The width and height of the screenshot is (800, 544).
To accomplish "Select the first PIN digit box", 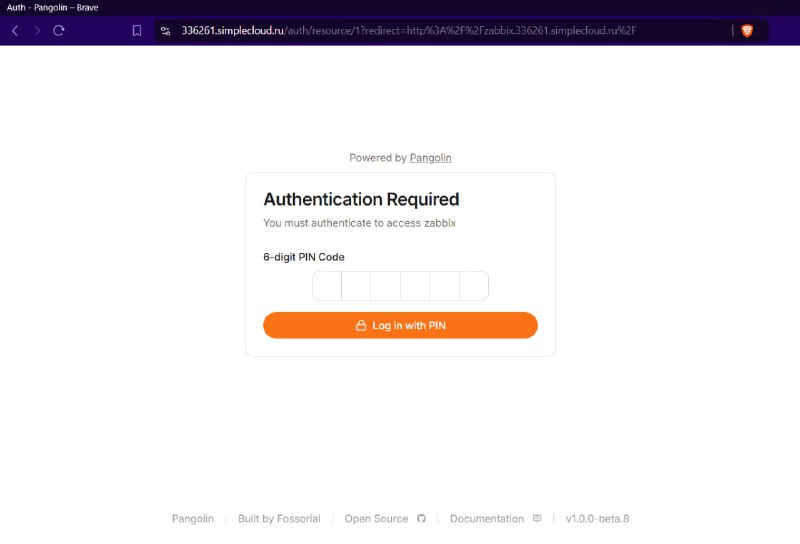I will coord(327,286).
